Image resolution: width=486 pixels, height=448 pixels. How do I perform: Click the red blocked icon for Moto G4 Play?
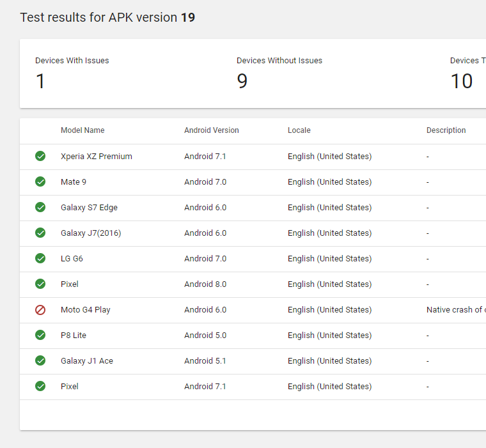tap(40, 310)
